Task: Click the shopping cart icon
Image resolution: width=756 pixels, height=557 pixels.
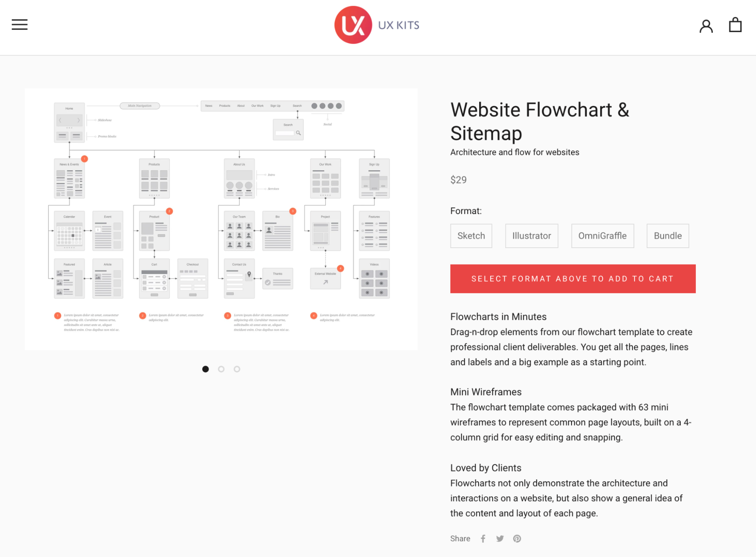Action: pos(735,25)
